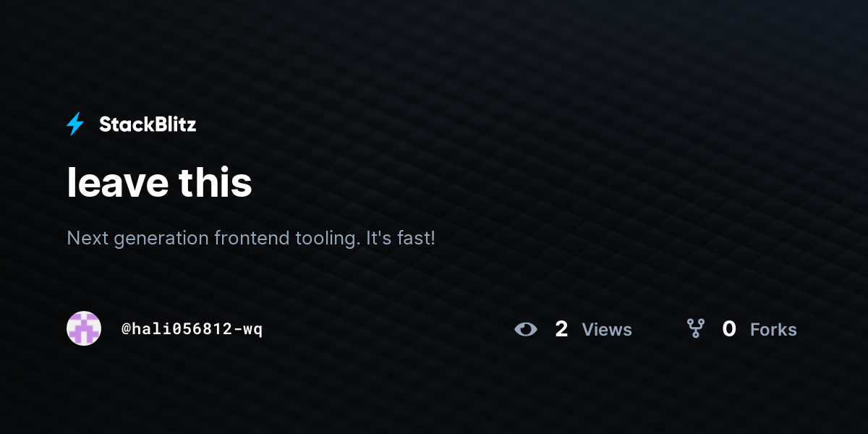Click the username @hali056812-wq
This screenshot has width=868, height=434.
coord(192,329)
